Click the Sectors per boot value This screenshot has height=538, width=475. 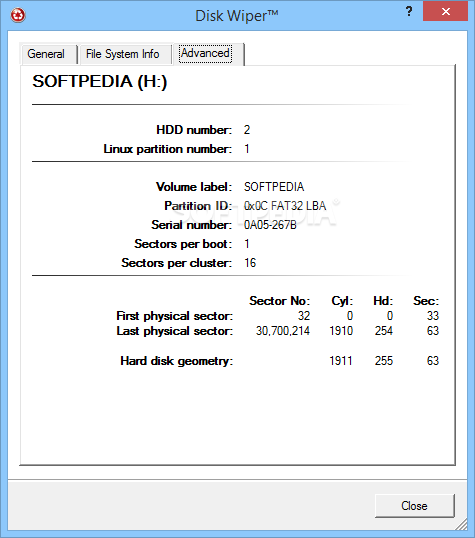pos(247,244)
